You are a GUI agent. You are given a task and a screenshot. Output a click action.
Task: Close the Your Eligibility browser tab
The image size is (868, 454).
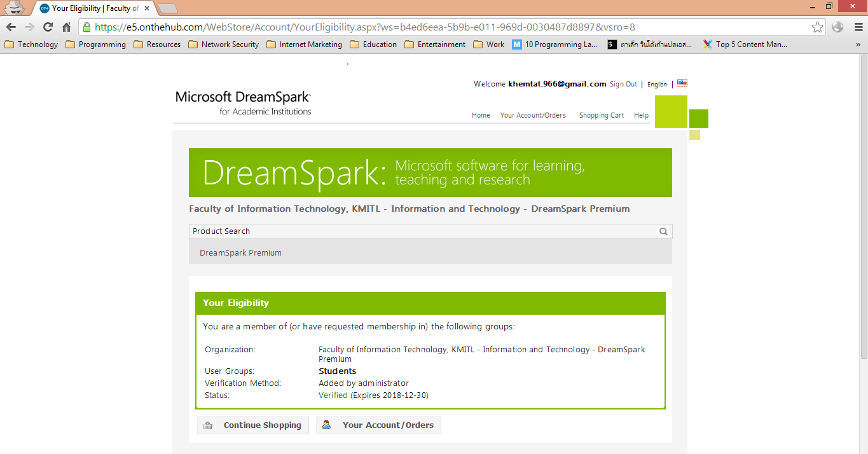147,8
